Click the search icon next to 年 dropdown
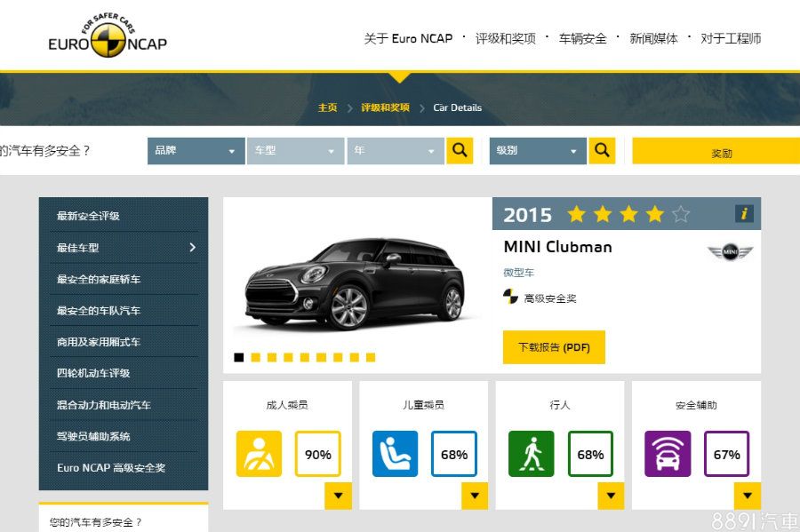 tap(460, 150)
